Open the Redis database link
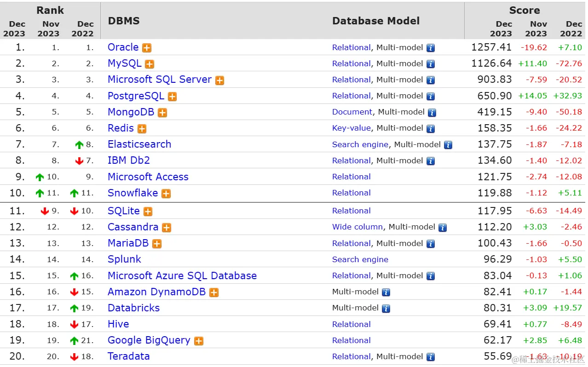 pyautogui.click(x=121, y=128)
